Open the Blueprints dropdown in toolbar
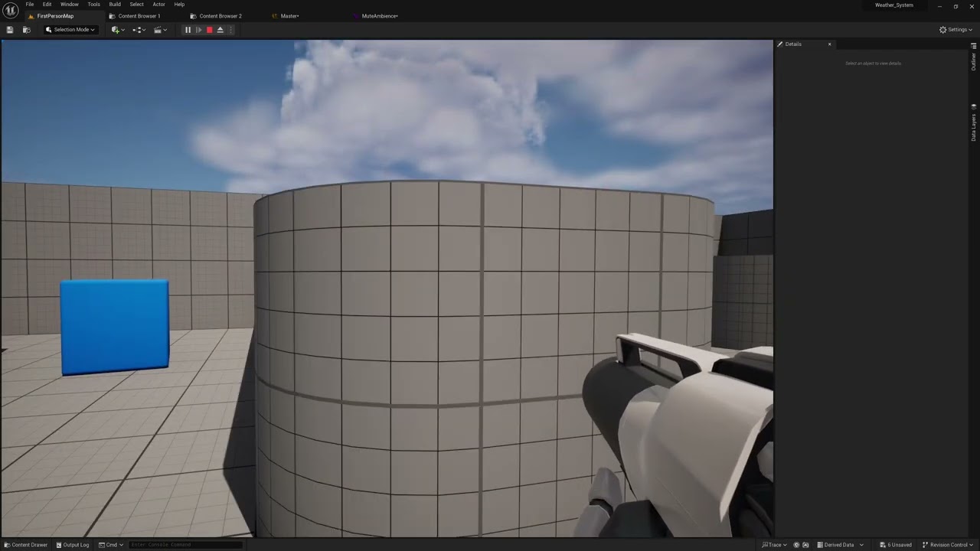The height and width of the screenshot is (551, 980). (139, 30)
